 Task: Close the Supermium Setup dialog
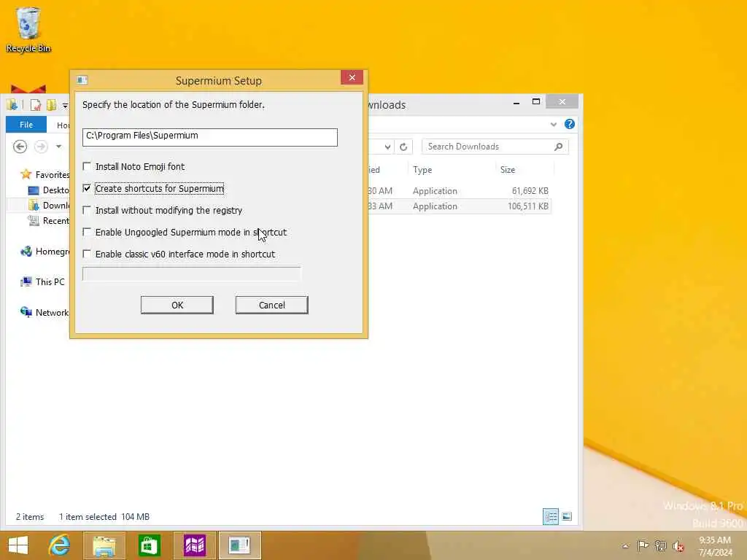[352, 77]
